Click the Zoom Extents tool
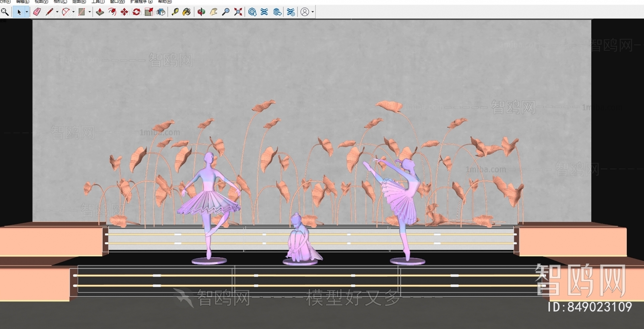 [238, 12]
